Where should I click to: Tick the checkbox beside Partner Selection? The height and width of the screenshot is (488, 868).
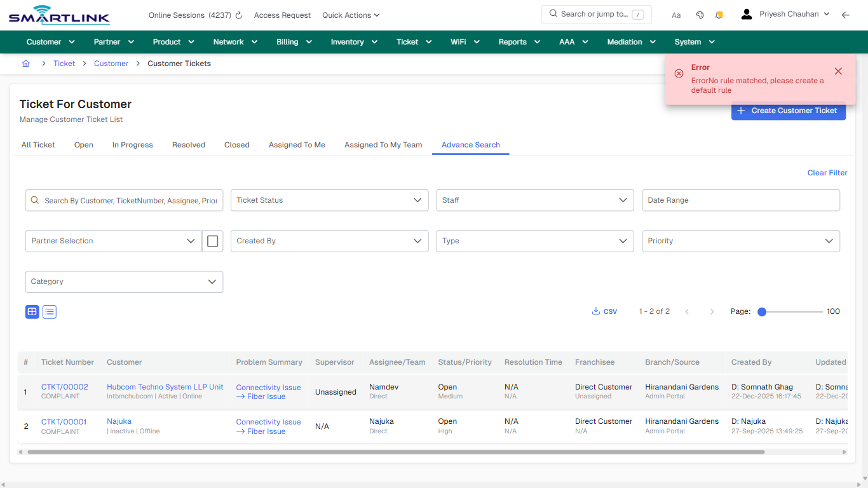click(x=212, y=241)
